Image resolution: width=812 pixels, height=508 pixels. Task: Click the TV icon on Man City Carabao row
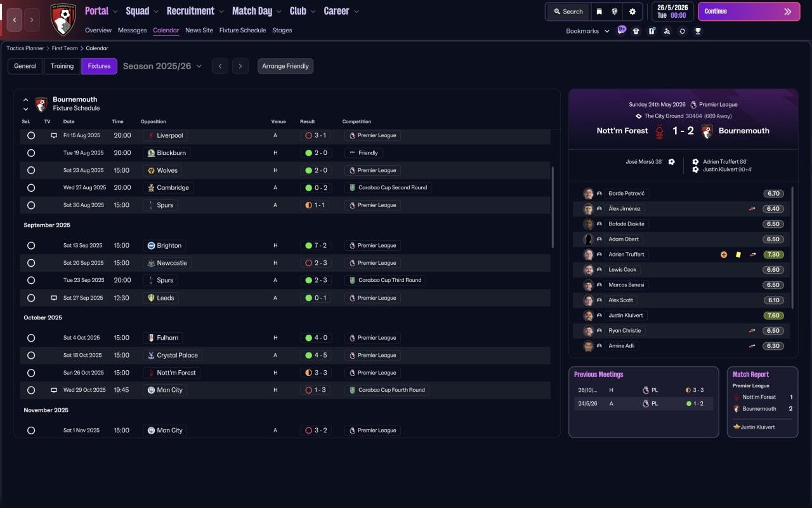[x=54, y=390]
